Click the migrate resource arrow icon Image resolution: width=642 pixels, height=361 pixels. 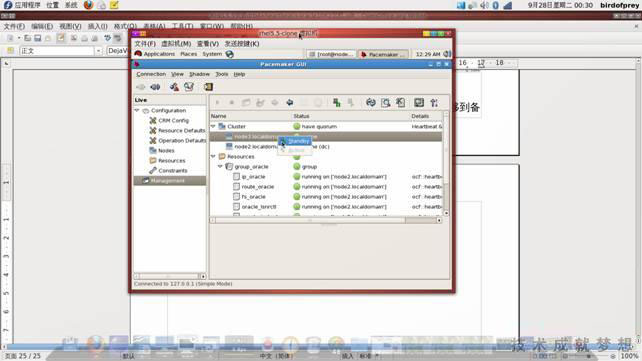coord(289,102)
